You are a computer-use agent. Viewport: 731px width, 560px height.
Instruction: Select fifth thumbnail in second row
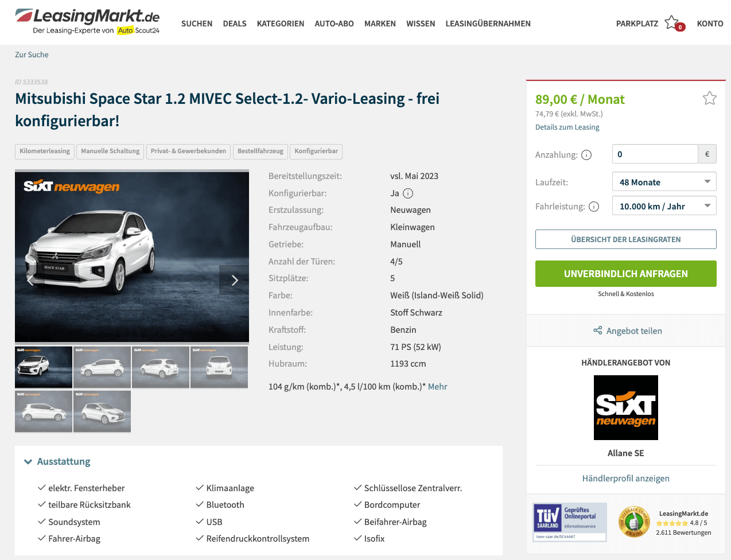44,411
